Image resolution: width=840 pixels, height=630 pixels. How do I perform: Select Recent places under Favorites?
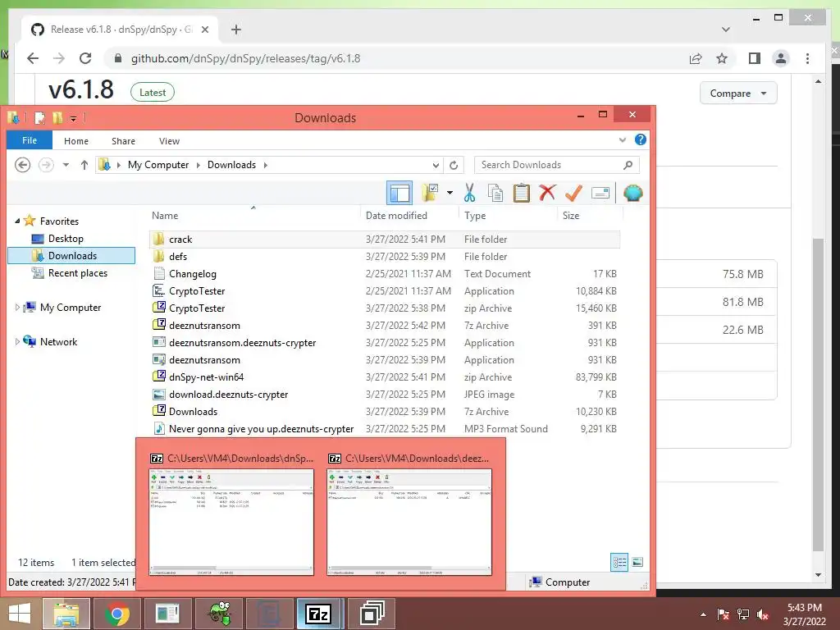[x=78, y=273]
